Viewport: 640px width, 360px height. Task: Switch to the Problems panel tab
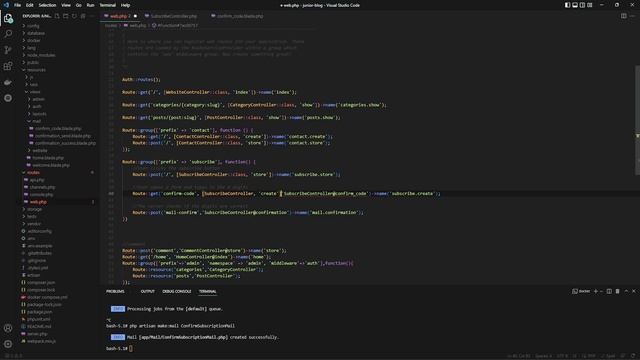115,291
